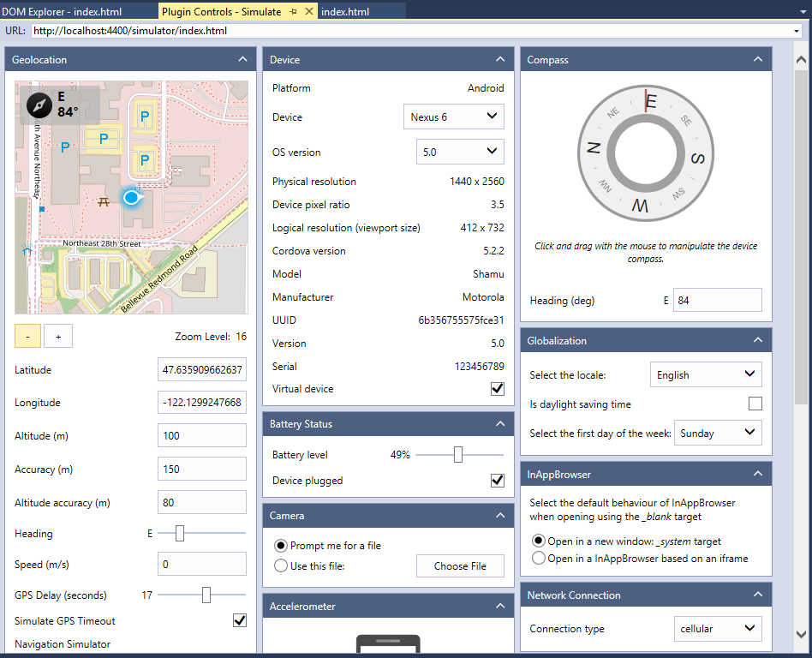This screenshot has width=812, height=658.
Task: Toggle the Device plugged checkbox
Action: click(497, 481)
